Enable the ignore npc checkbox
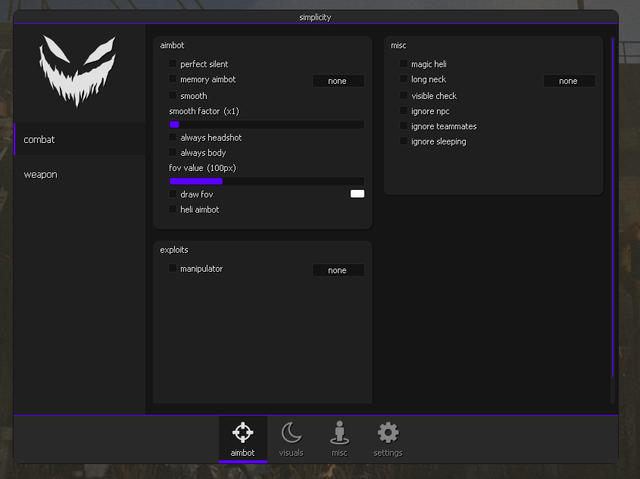This screenshot has width=640, height=479. click(404, 111)
